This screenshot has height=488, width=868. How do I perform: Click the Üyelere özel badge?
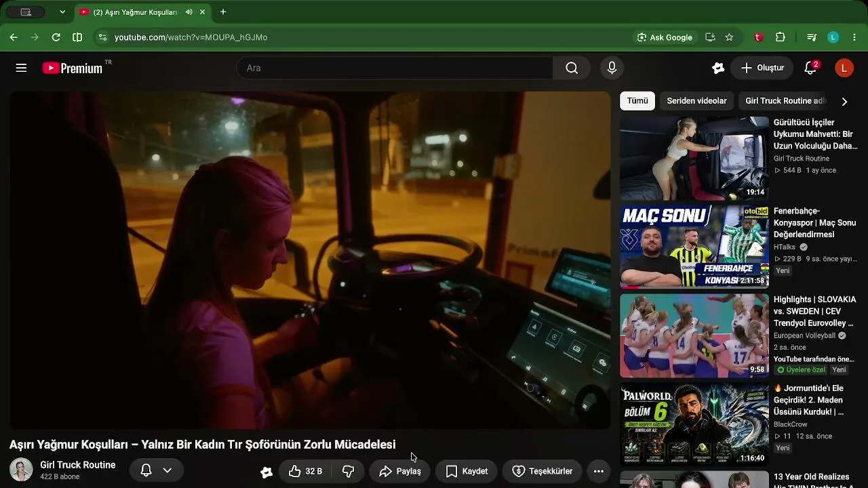coord(801,370)
